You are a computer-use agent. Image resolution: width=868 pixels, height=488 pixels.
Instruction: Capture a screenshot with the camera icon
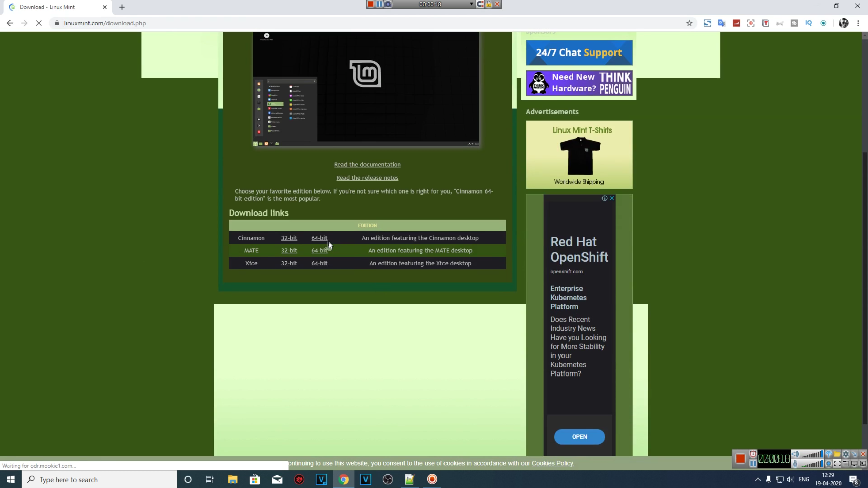pyautogui.click(x=388, y=4)
